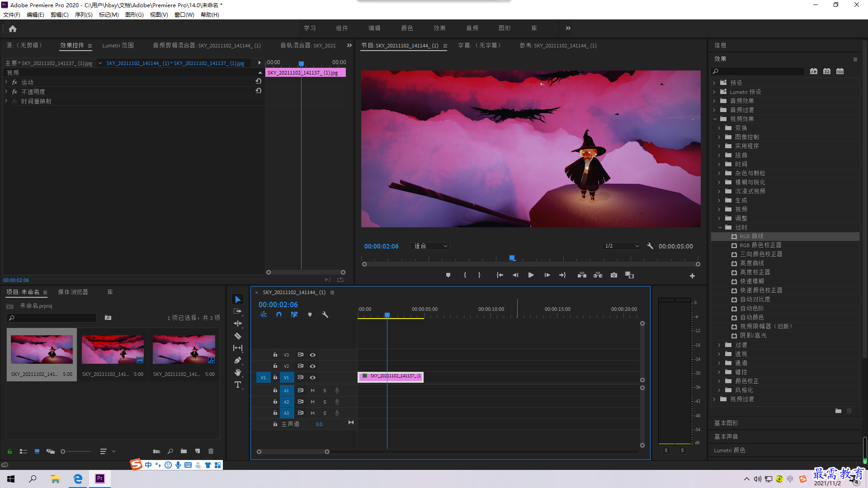Switch project panel to list view

click(24, 451)
